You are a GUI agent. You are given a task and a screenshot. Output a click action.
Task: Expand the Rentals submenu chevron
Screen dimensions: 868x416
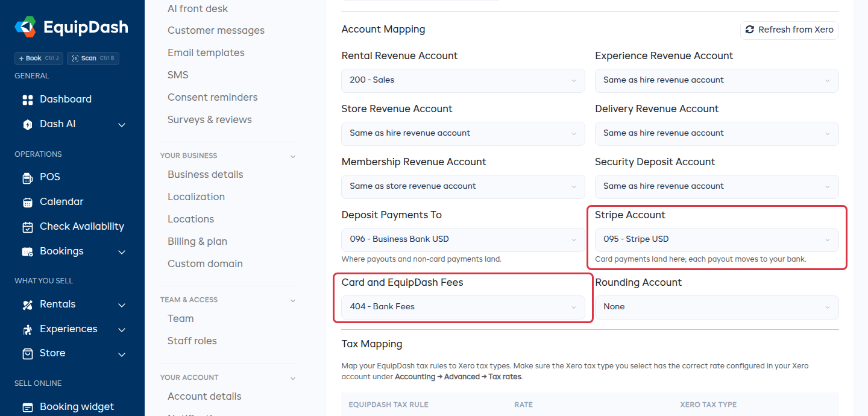click(x=121, y=305)
